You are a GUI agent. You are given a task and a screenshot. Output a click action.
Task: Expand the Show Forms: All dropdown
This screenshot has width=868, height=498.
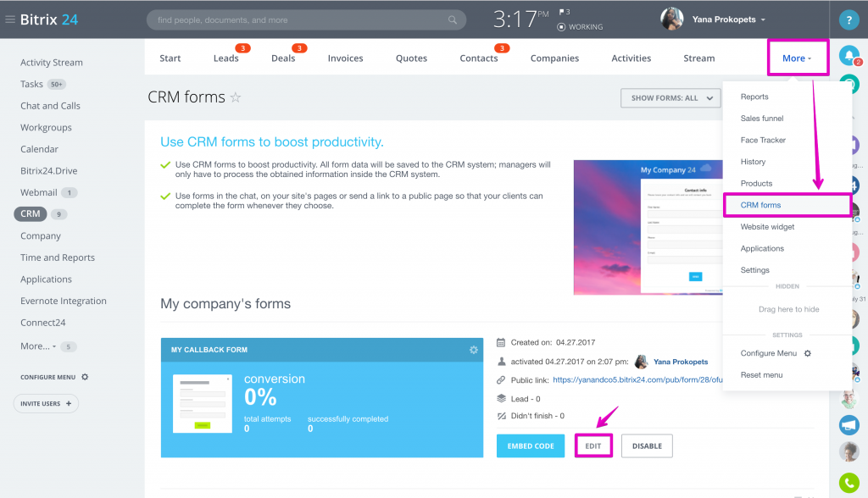[670, 98]
